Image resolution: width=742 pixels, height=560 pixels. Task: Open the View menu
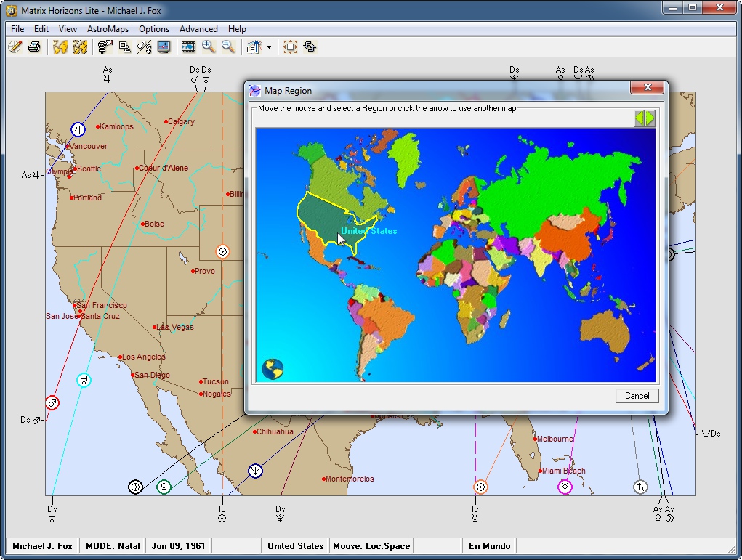(x=68, y=29)
